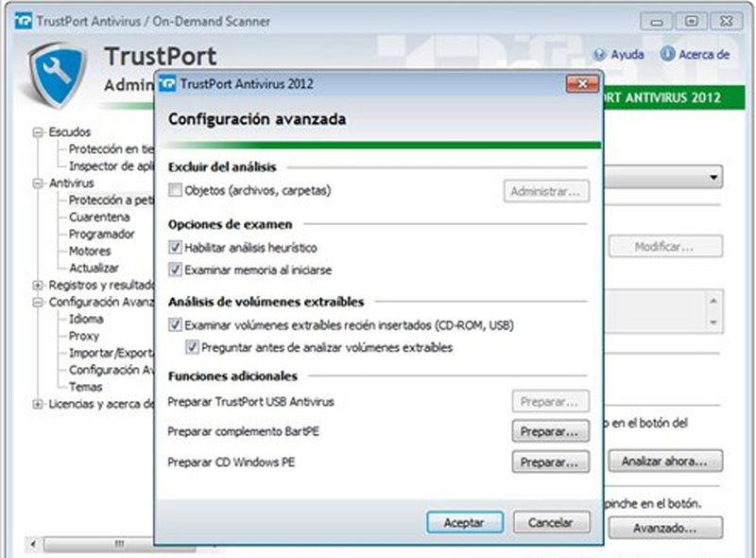
Task: Open the Motores section
Action: (90, 251)
